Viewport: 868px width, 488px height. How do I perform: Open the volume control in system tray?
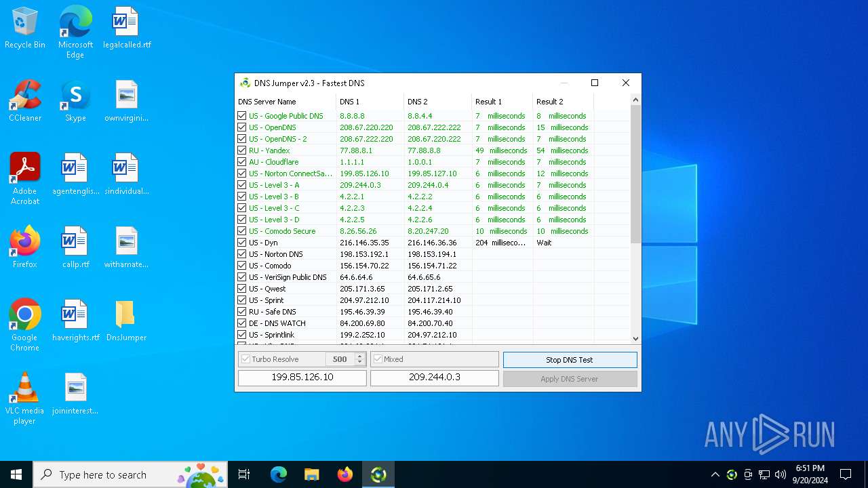pyautogui.click(x=781, y=474)
